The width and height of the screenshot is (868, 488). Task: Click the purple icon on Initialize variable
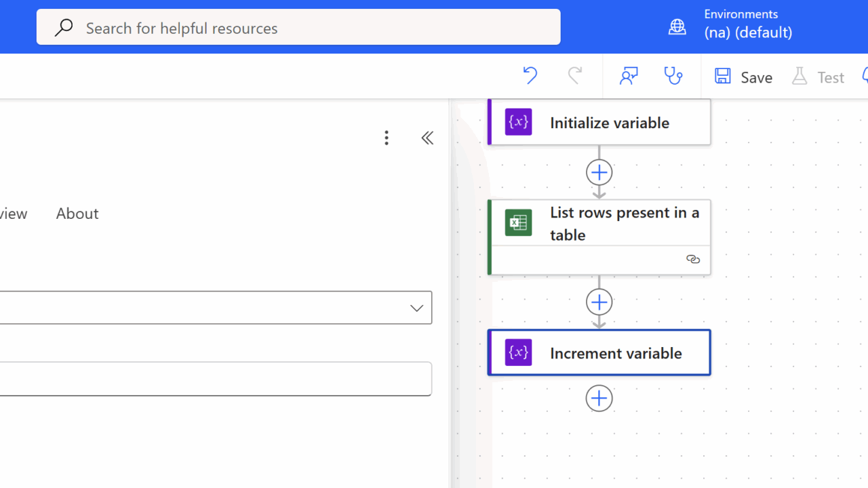518,122
